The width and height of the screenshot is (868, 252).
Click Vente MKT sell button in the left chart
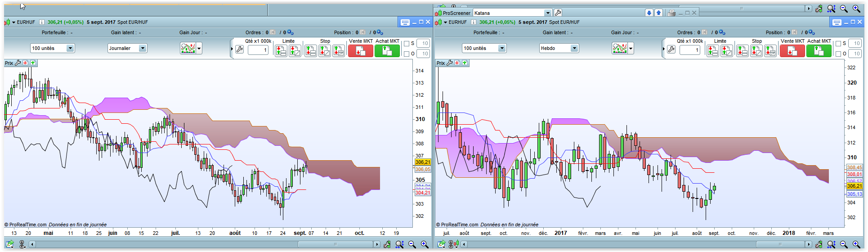coord(360,51)
